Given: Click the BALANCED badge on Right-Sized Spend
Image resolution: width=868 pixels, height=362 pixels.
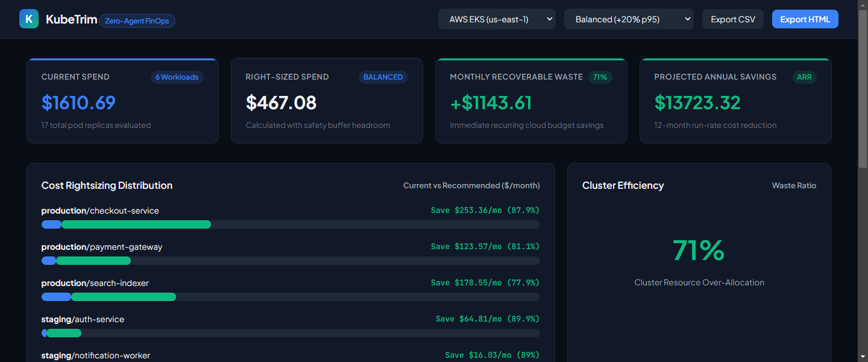Looking at the screenshot, I should point(383,77).
